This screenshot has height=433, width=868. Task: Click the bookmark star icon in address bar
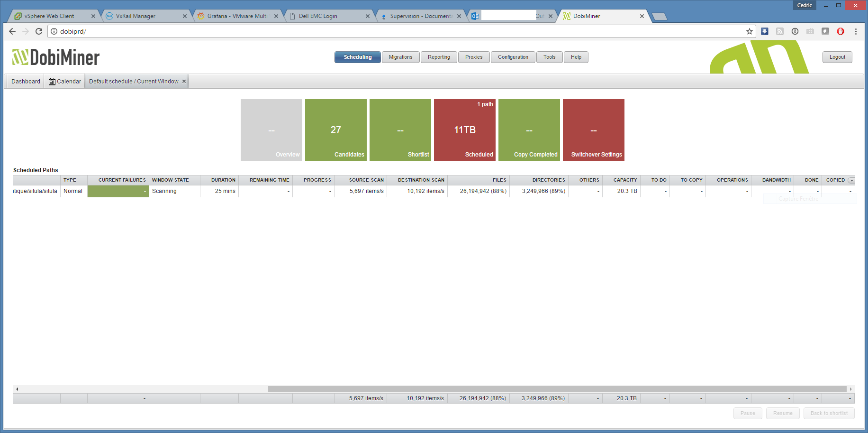749,31
